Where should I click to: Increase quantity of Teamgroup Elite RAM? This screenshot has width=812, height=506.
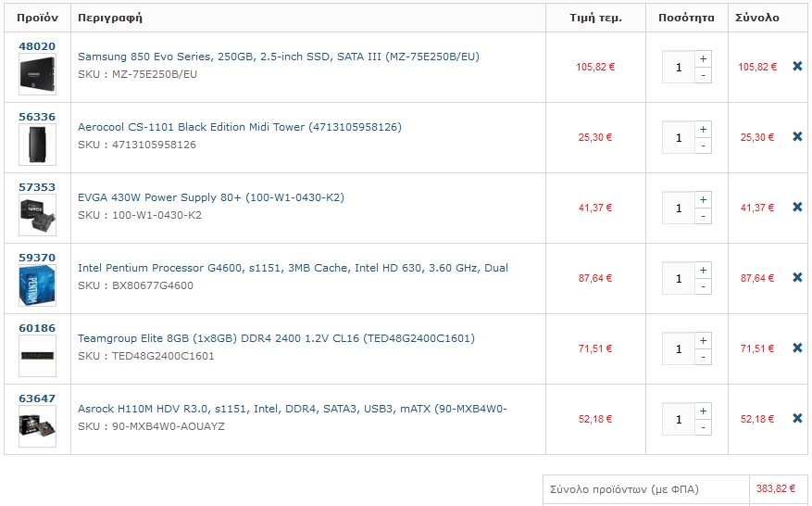click(703, 341)
